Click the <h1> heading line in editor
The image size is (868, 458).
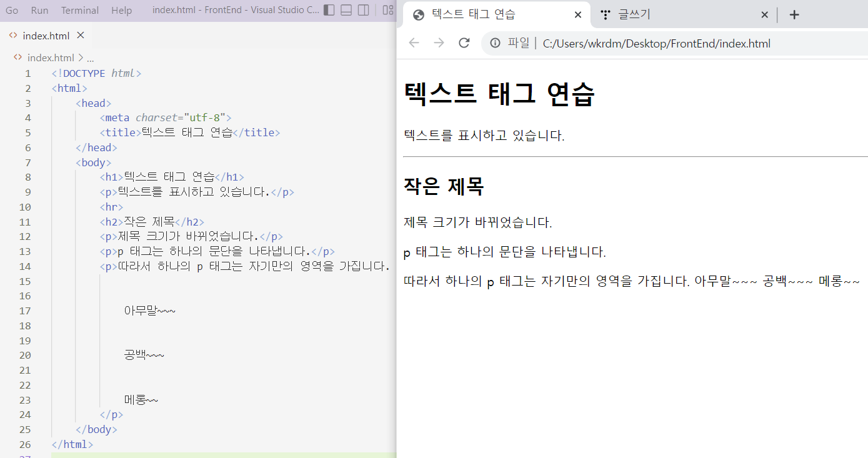[172, 177]
